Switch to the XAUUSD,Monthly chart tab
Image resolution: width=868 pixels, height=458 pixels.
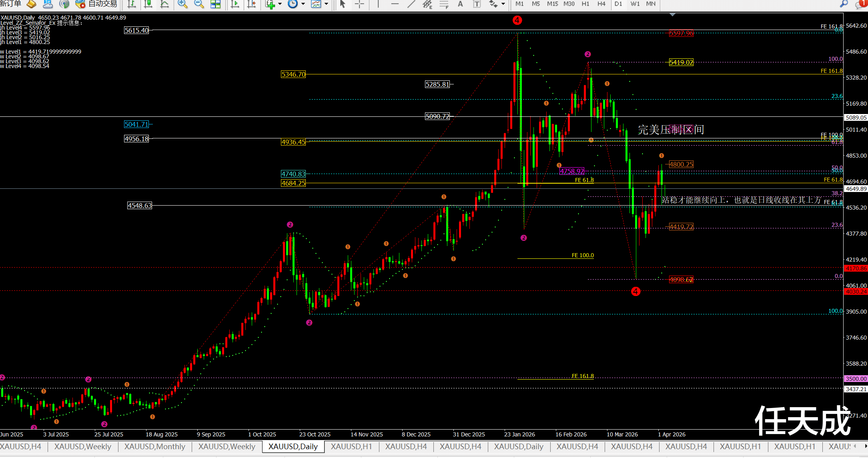154,446
